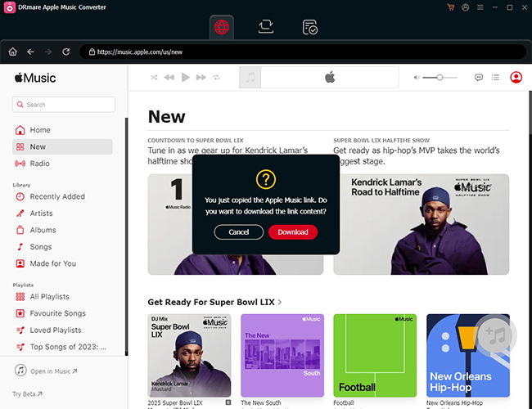Open the Favourite Songs playlist
Viewport: 532px width, 409px height.
coord(62,313)
